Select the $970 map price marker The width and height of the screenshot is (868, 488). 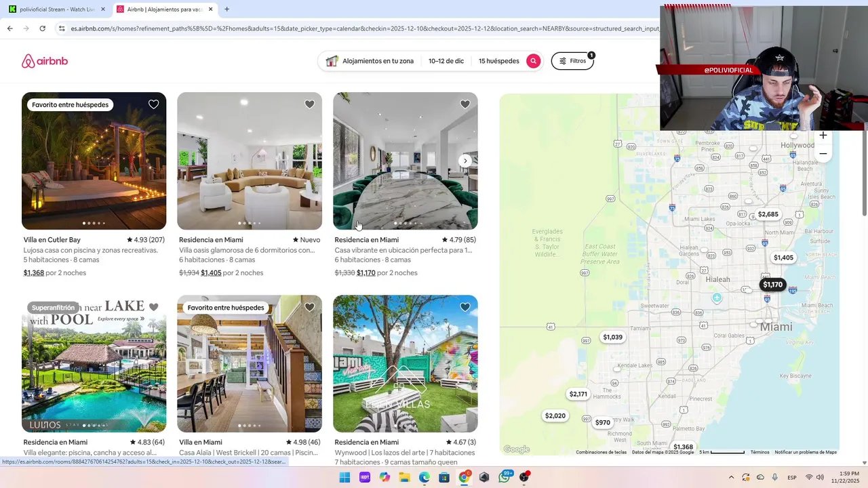[x=603, y=422]
